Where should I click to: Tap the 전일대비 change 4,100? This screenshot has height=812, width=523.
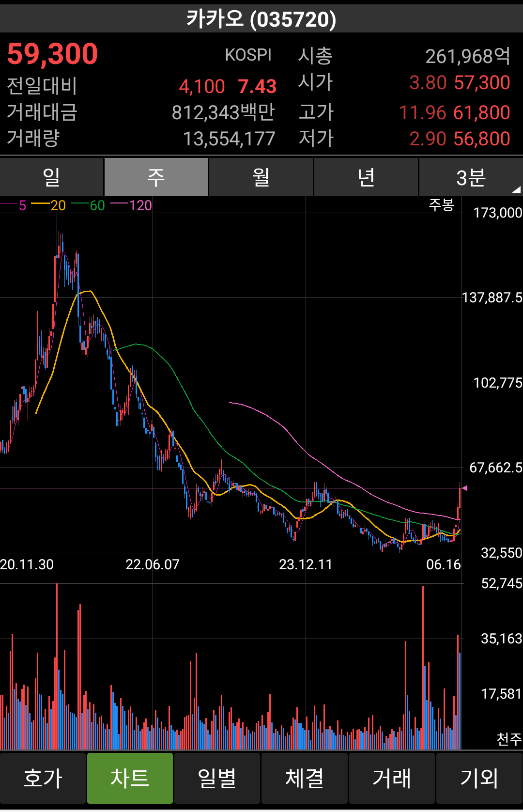click(x=202, y=87)
